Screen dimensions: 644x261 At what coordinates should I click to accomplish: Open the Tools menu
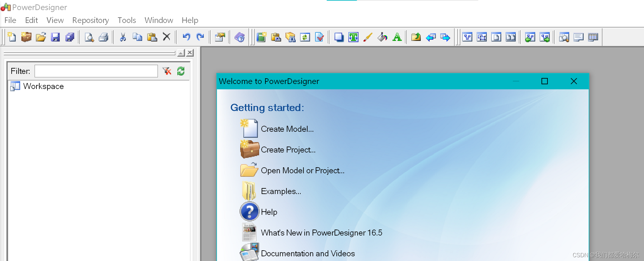(127, 20)
